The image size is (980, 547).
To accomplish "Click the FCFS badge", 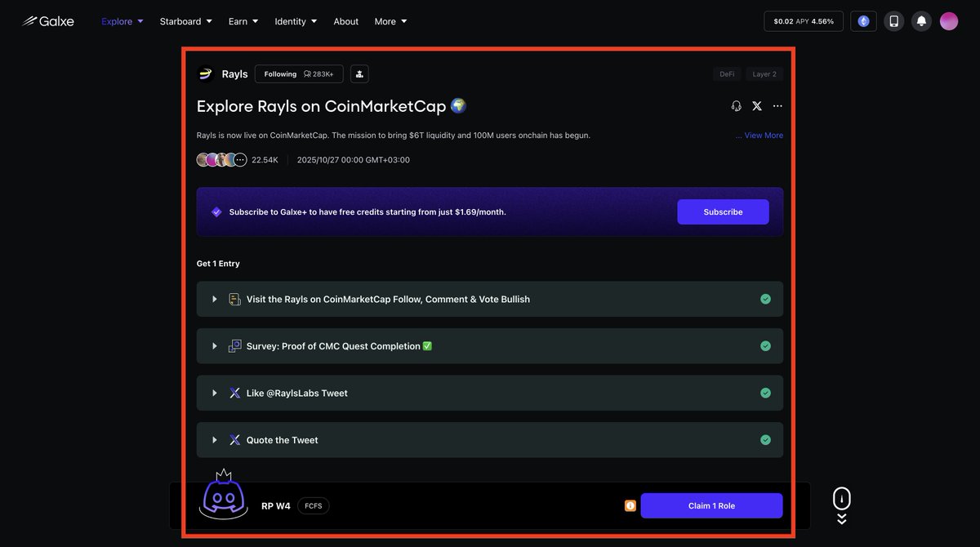I will pos(314,506).
